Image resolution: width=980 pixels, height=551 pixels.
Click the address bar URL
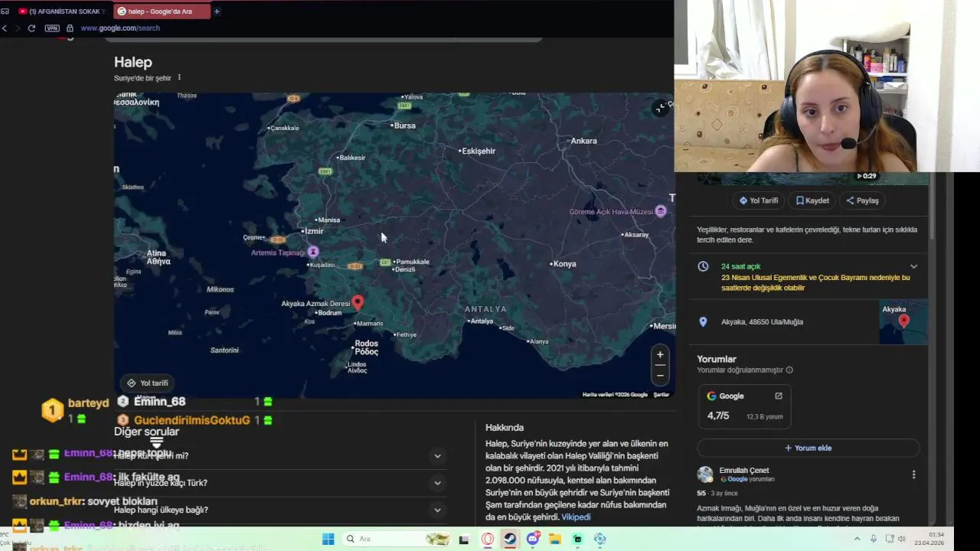tap(120, 28)
